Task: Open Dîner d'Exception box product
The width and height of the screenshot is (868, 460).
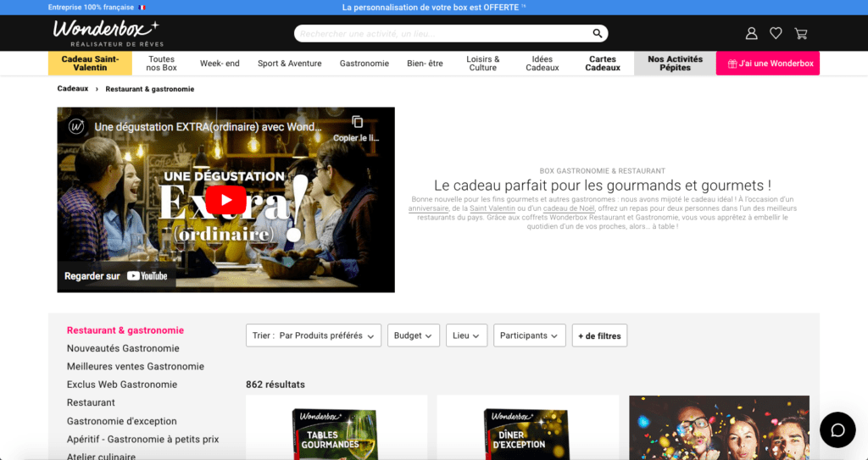Action: point(527,427)
